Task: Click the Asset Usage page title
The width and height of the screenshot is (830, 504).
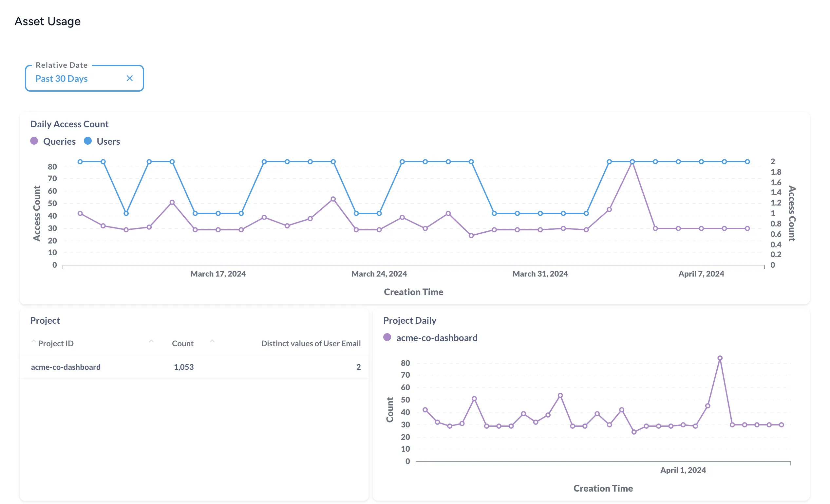Action: pos(47,21)
